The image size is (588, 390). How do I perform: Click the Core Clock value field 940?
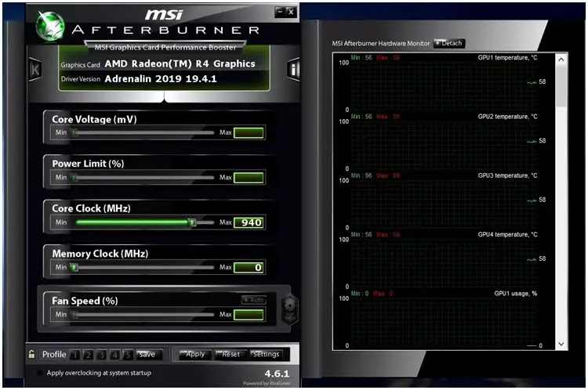pos(249,222)
